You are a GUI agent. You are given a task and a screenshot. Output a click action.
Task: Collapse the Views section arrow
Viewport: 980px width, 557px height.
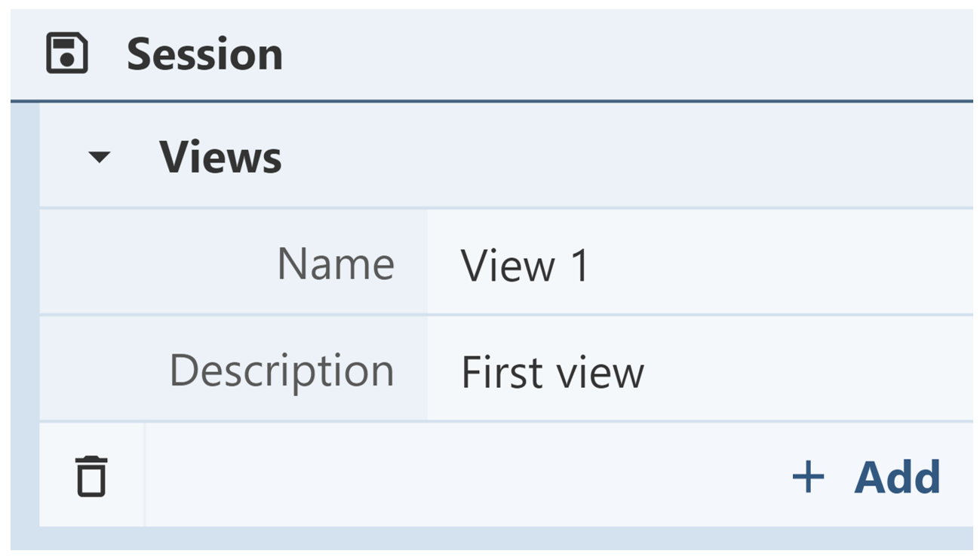[99, 157]
